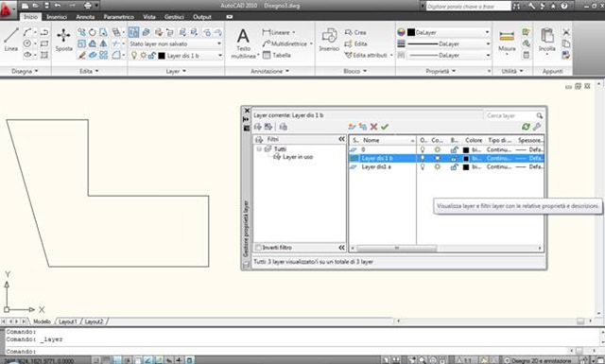Open the Stato layer non salvato dropdown
Screen dimensions: 605x364
(x=176, y=43)
